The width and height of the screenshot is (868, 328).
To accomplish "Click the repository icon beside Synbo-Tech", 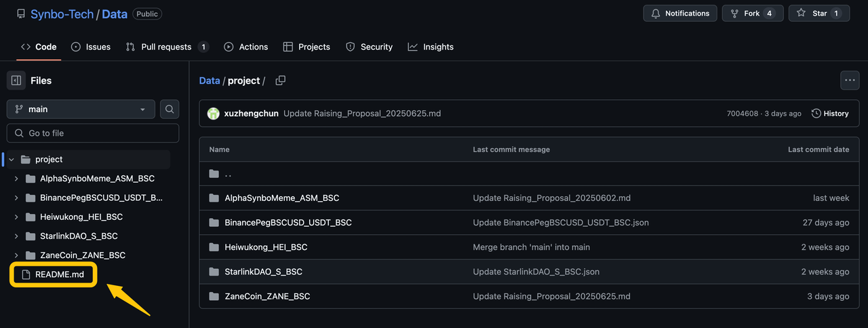I will click(21, 14).
